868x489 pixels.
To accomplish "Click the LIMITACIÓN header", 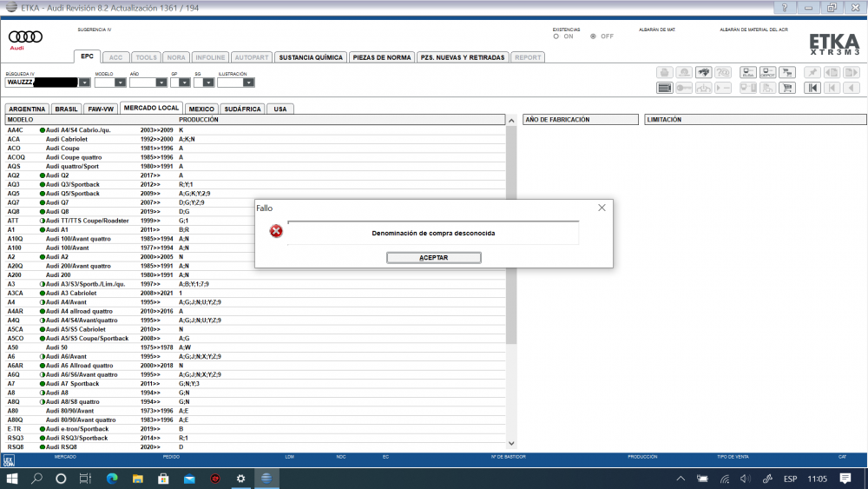I will [x=755, y=120].
